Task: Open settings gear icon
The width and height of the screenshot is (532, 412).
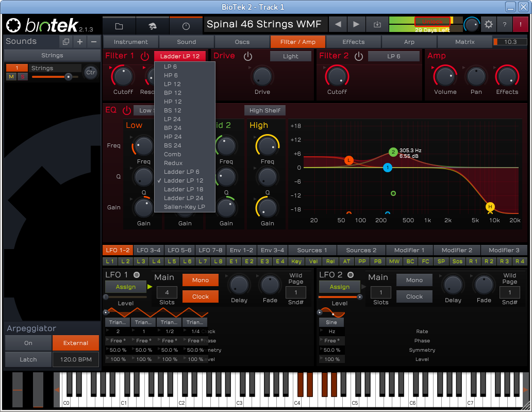Action: 489,24
